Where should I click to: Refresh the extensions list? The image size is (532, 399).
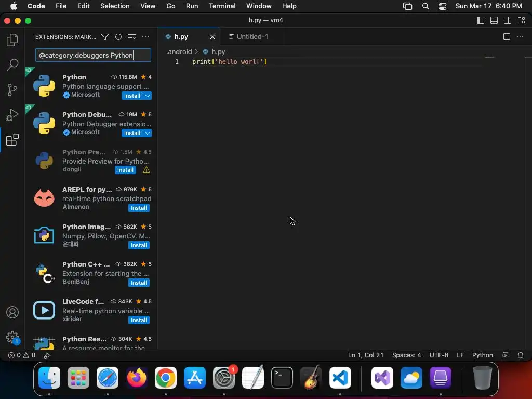coord(118,37)
